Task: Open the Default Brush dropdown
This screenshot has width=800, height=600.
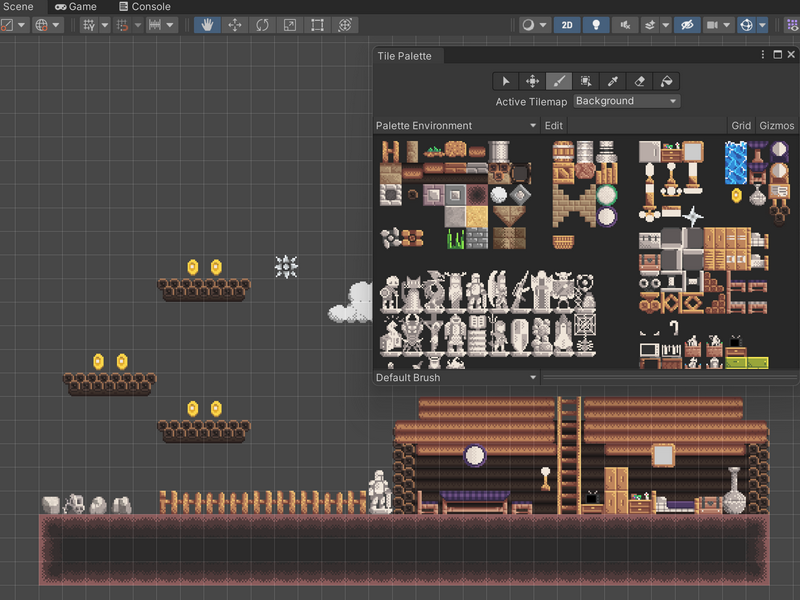Action: pyautogui.click(x=456, y=378)
